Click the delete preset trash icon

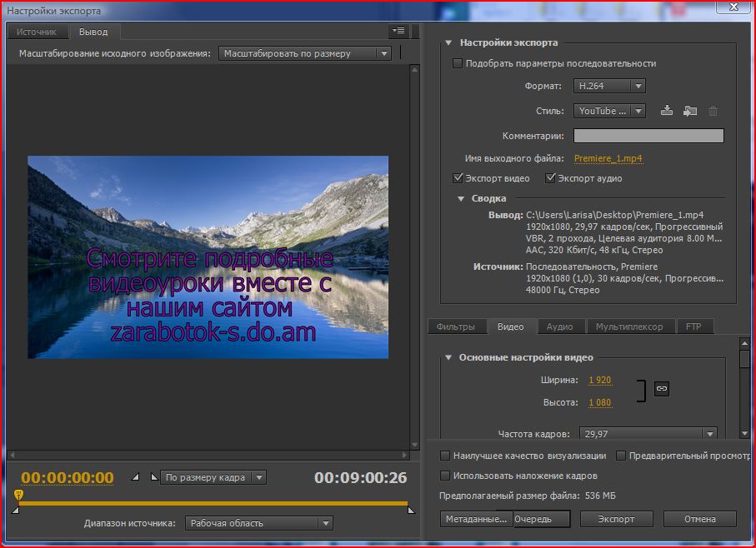click(713, 111)
